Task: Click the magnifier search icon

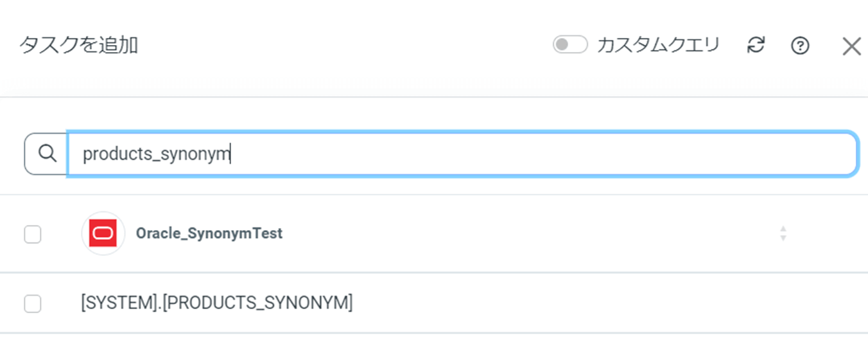Action: pos(46,154)
